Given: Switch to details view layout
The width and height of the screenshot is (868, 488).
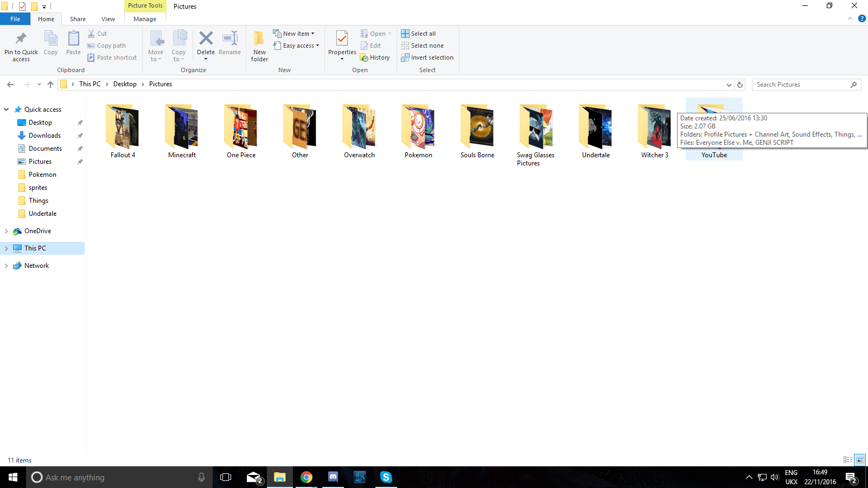Looking at the screenshot, I should (848, 460).
